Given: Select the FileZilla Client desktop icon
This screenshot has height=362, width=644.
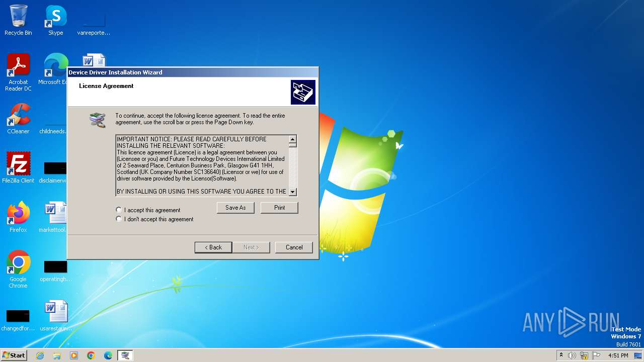Looking at the screenshot, I should click(x=18, y=167).
